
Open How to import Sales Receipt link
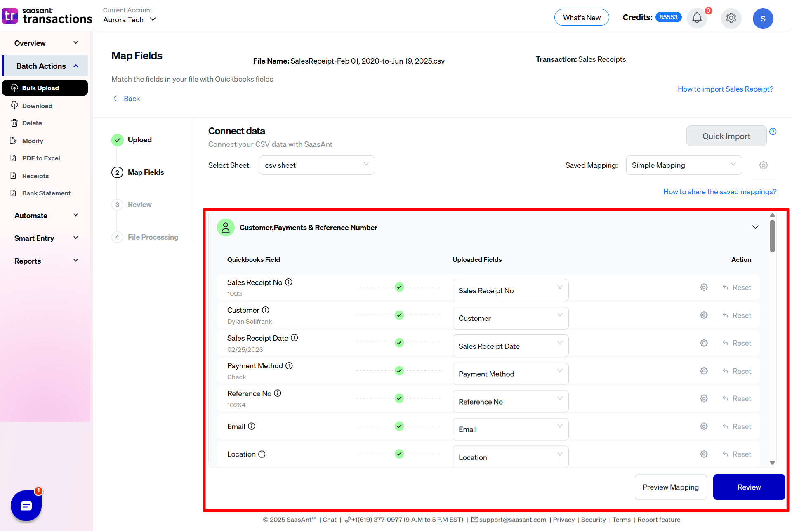[x=725, y=89]
